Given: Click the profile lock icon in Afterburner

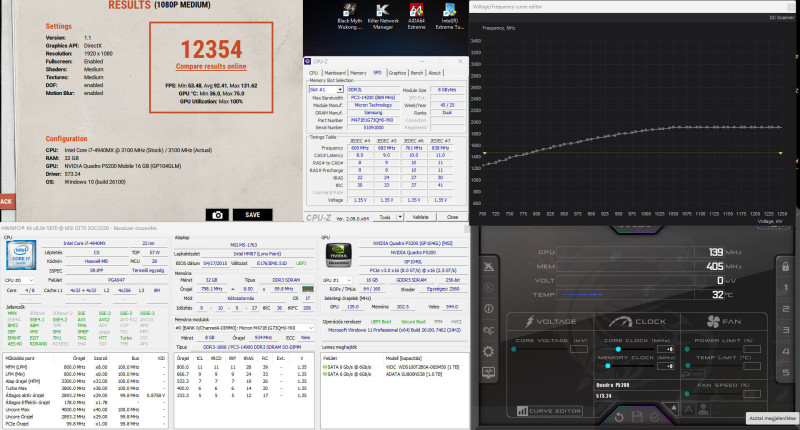Looking at the screenshot, I should 785,266.
